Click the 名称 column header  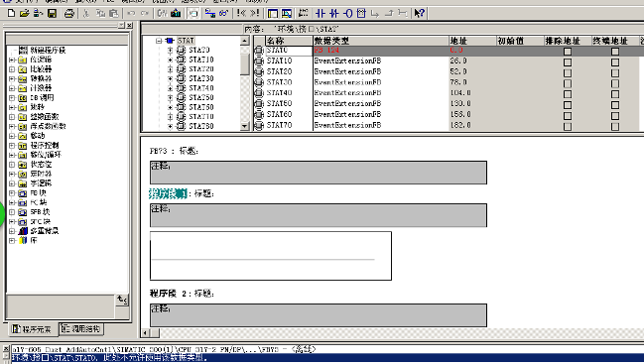[x=289, y=41]
